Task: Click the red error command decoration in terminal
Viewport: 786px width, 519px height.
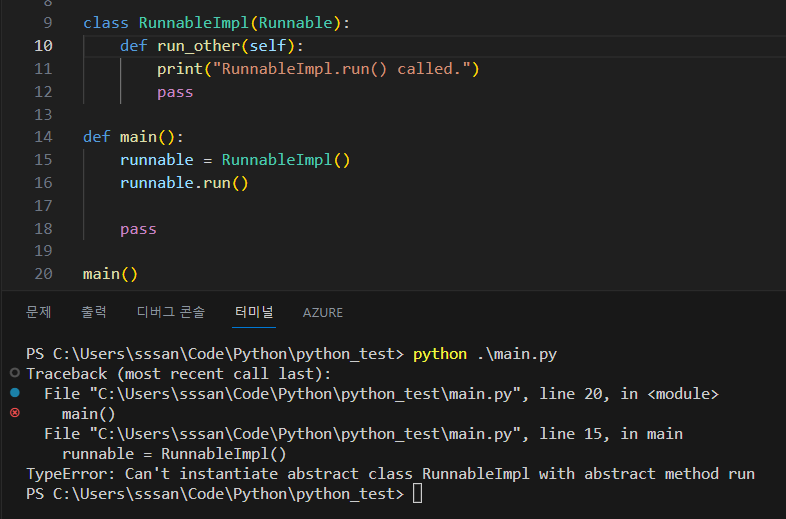Action: tap(14, 413)
